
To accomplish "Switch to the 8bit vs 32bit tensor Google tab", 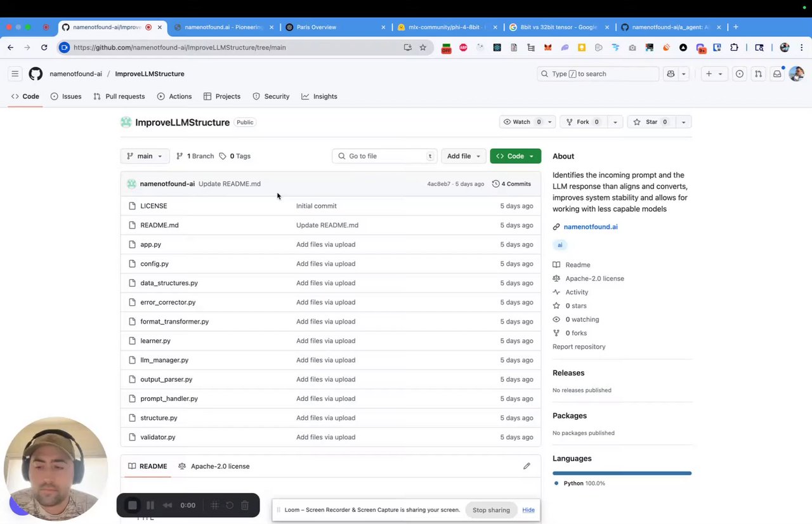I will click(x=559, y=27).
